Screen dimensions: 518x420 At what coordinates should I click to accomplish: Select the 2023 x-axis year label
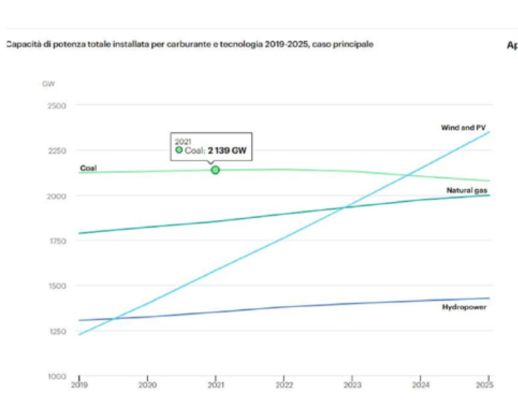[353, 385]
